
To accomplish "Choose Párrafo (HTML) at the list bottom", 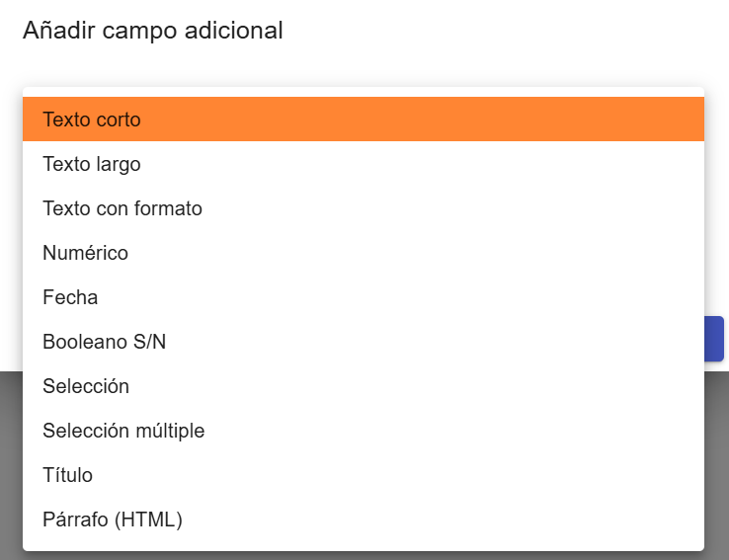I will [x=364, y=520].
